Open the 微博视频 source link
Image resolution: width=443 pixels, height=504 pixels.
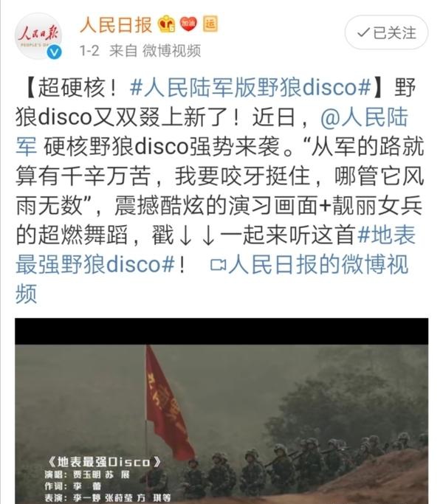[171, 50]
